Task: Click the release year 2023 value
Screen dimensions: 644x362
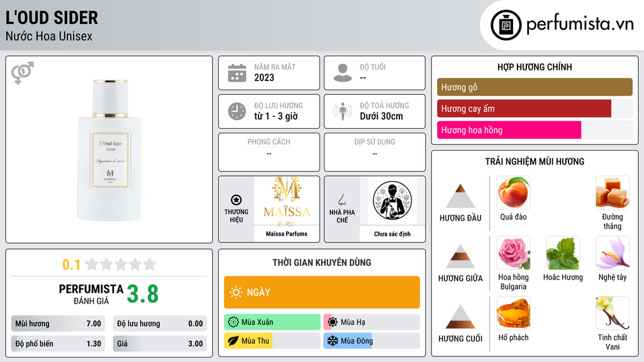Action: (264, 77)
